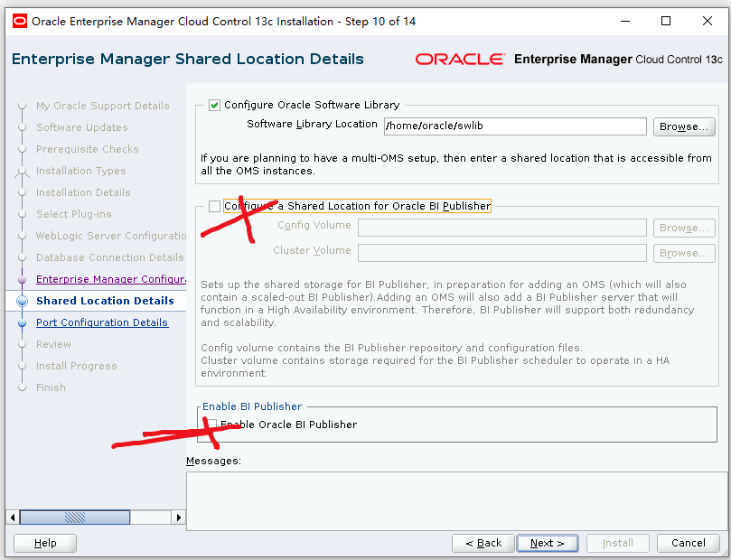
Task: Select the Port Configuration Details step
Action: tap(102, 322)
